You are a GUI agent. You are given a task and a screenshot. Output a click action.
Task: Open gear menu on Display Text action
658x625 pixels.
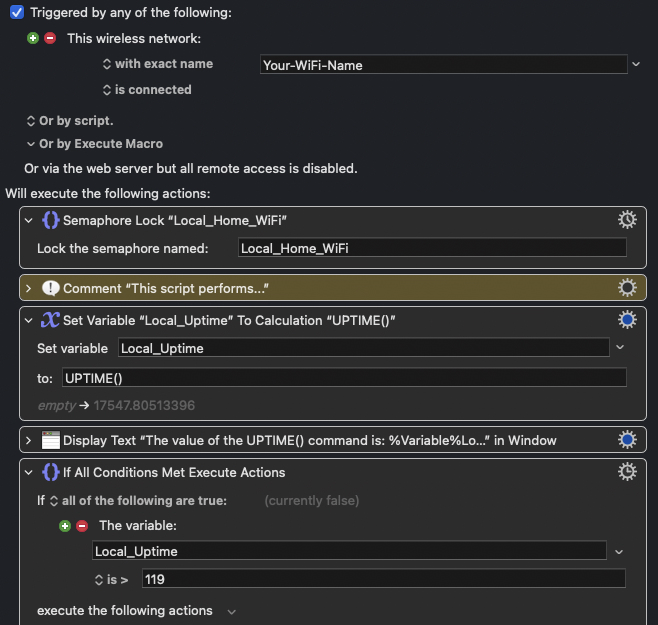click(x=627, y=440)
